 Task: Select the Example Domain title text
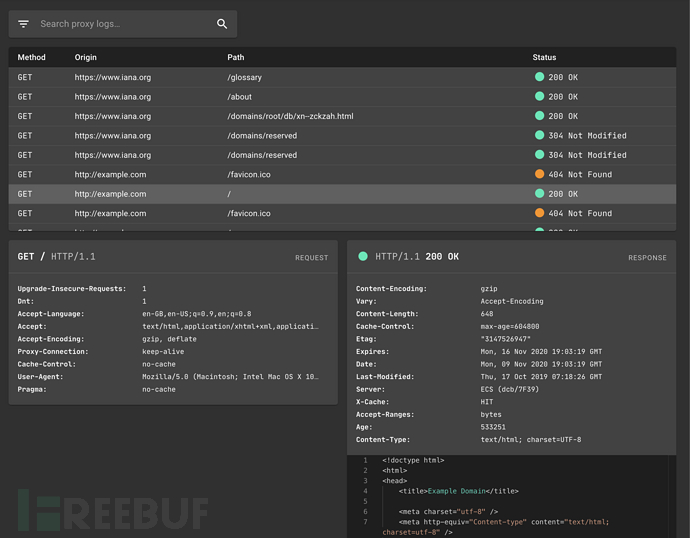tap(456, 491)
